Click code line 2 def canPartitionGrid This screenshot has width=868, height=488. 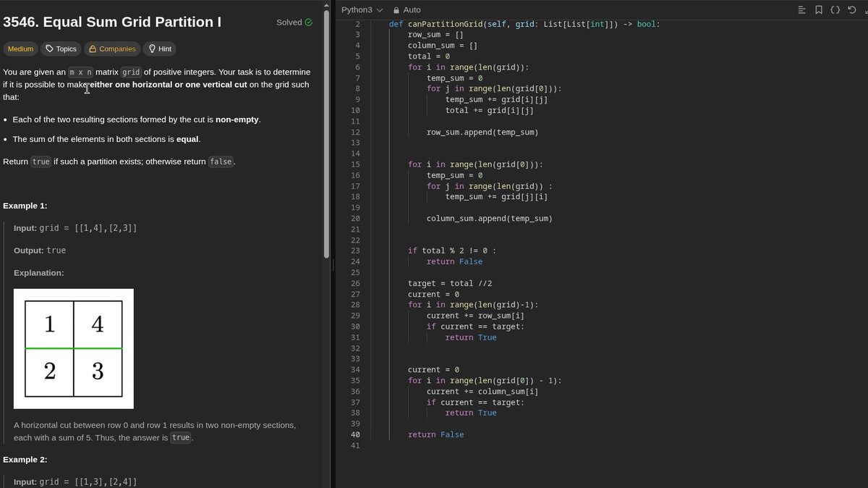tap(524, 24)
